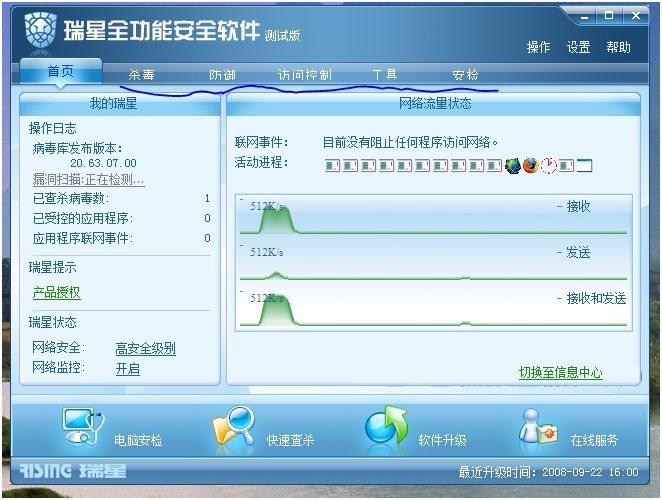Click the 高安全级别 link

pos(146,348)
